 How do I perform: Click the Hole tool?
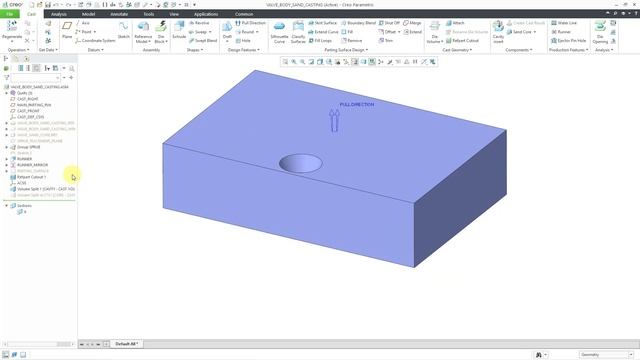coord(243,41)
